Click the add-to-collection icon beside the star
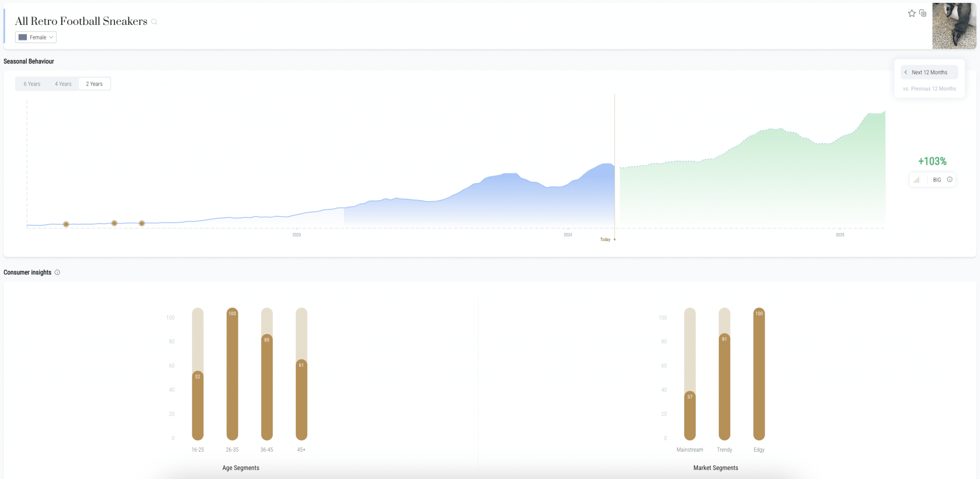Viewport: 980px width, 479px height. tap(923, 13)
